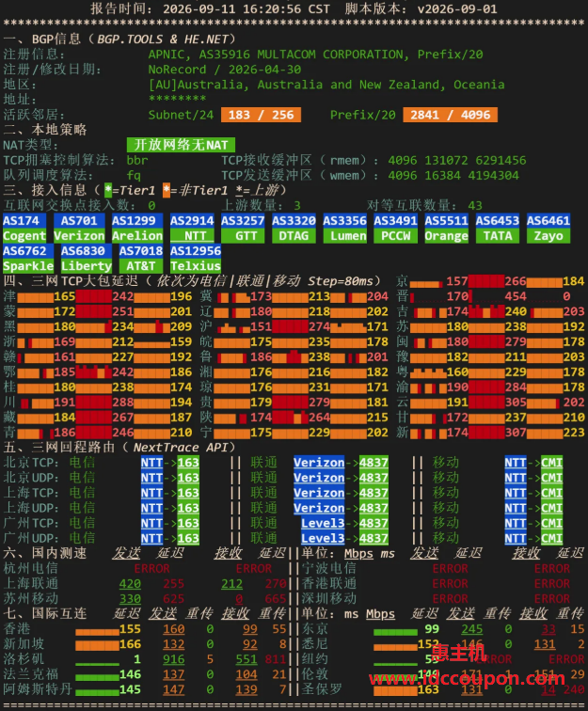Select the fq queue scheduler value
The width and height of the screenshot is (588, 711).
[134, 175]
